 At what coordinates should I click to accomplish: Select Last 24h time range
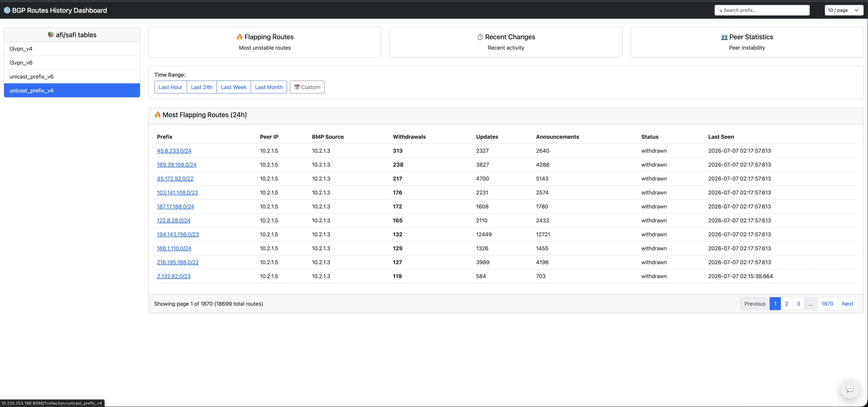pyautogui.click(x=202, y=87)
